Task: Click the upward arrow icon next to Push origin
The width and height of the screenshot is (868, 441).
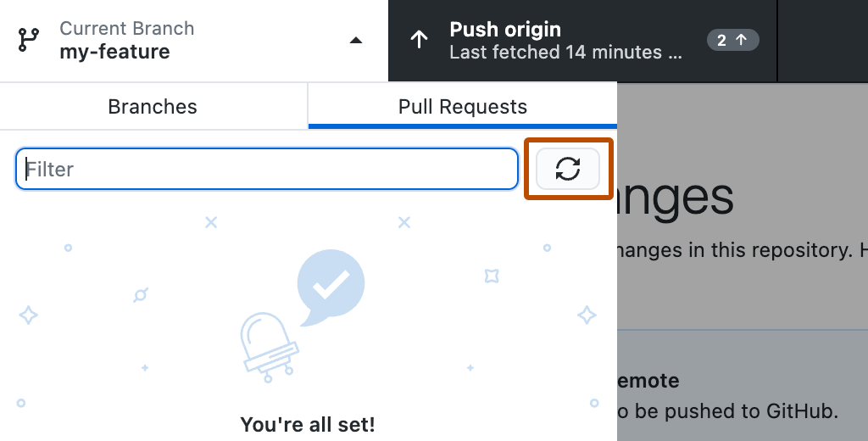Action: click(419, 39)
